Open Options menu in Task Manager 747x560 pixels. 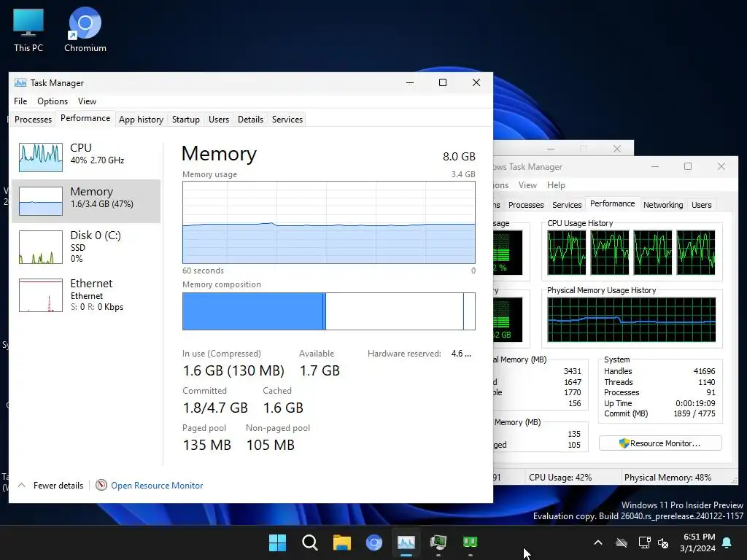53,101
